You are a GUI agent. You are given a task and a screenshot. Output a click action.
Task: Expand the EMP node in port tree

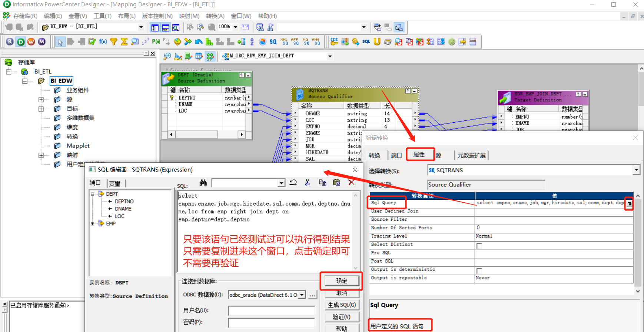(x=93, y=223)
